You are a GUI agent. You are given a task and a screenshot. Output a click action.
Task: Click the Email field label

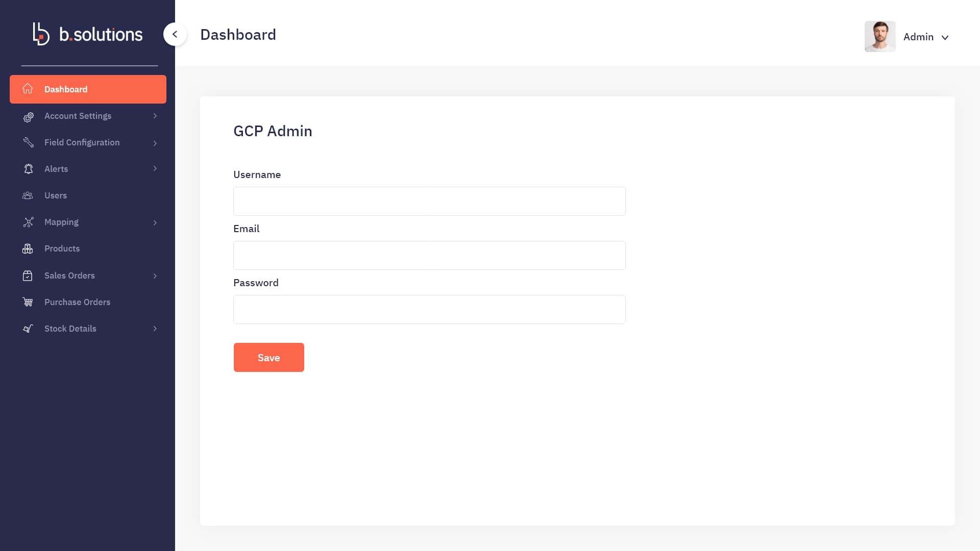(246, 229)
